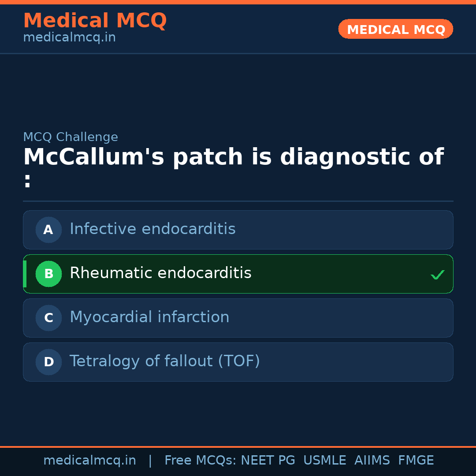Click the medicalmcq.in footer link
476x476 pixels.
pyautogui.click(x=90, y=460)
